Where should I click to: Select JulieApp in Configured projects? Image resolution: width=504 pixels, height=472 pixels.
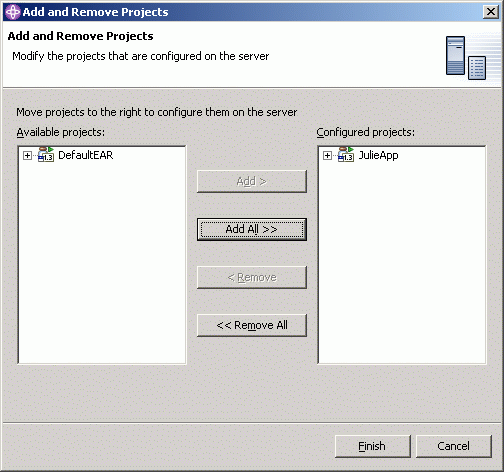[x=378, y=155]
